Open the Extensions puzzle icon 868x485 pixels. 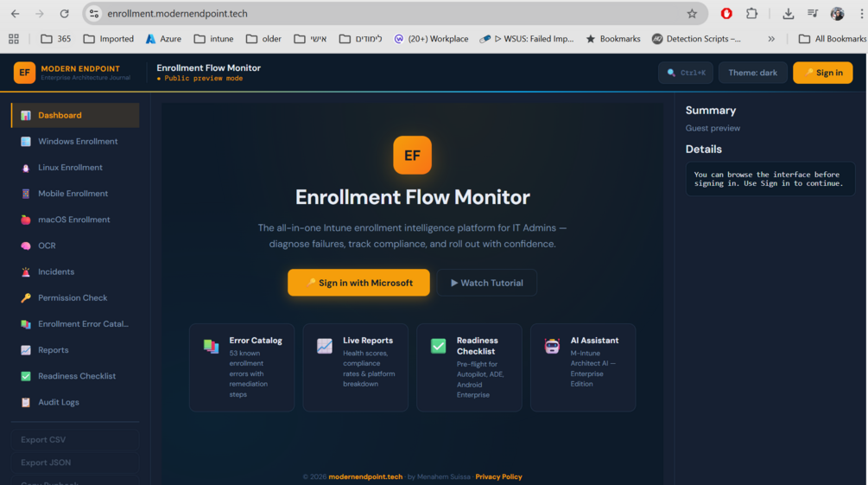(751, 14)
